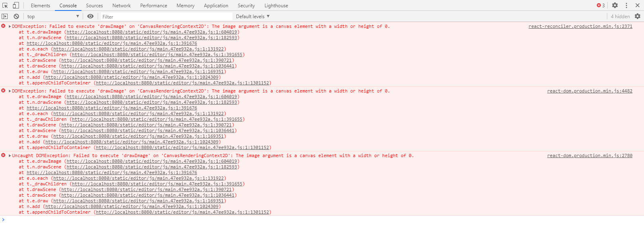Open react-reconciler.production.min.js:2371 source link
The width and height of the screenshot is (644, 229).
(x=580, y=26)
